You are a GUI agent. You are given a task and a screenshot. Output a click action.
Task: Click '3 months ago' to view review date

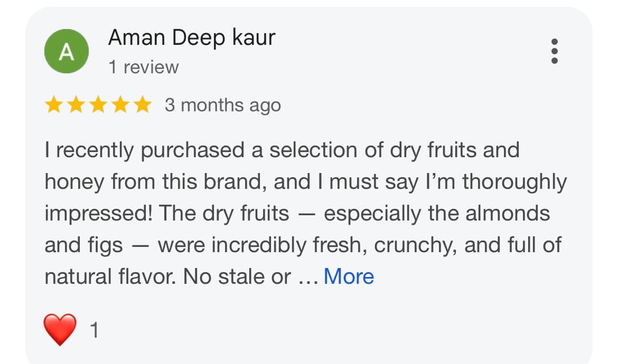point(221,105)
